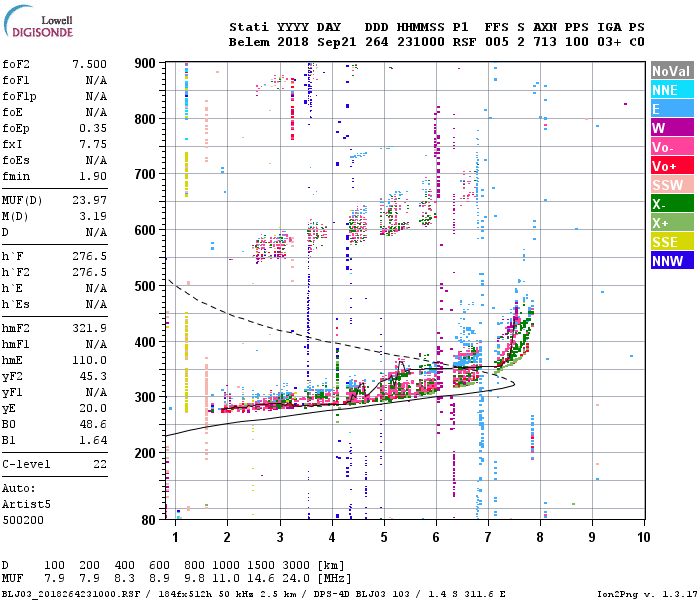Select the X+ light green legend swatch
Viewport: 700px width, 600px height.
point(672,223)
